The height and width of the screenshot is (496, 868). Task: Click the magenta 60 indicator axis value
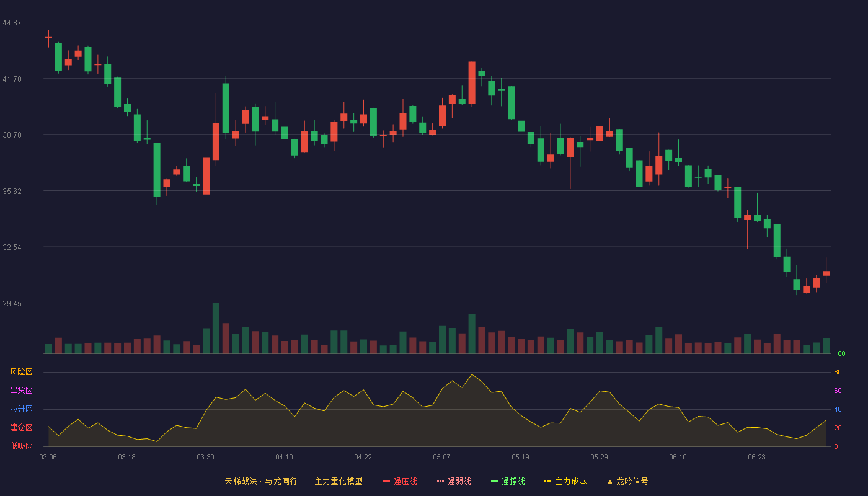pos(838,391)
